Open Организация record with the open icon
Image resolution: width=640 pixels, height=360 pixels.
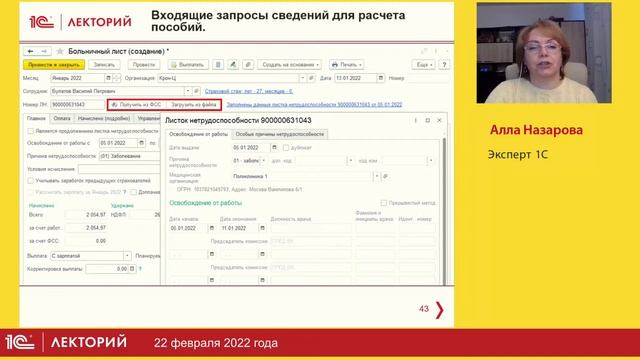[311, 78]
